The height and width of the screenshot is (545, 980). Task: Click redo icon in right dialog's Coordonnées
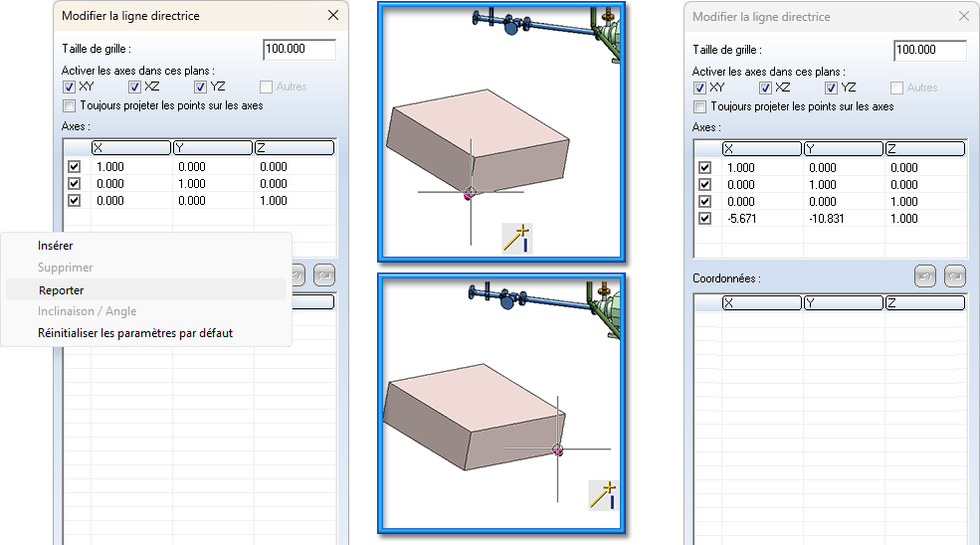click(x=955, y=276)
